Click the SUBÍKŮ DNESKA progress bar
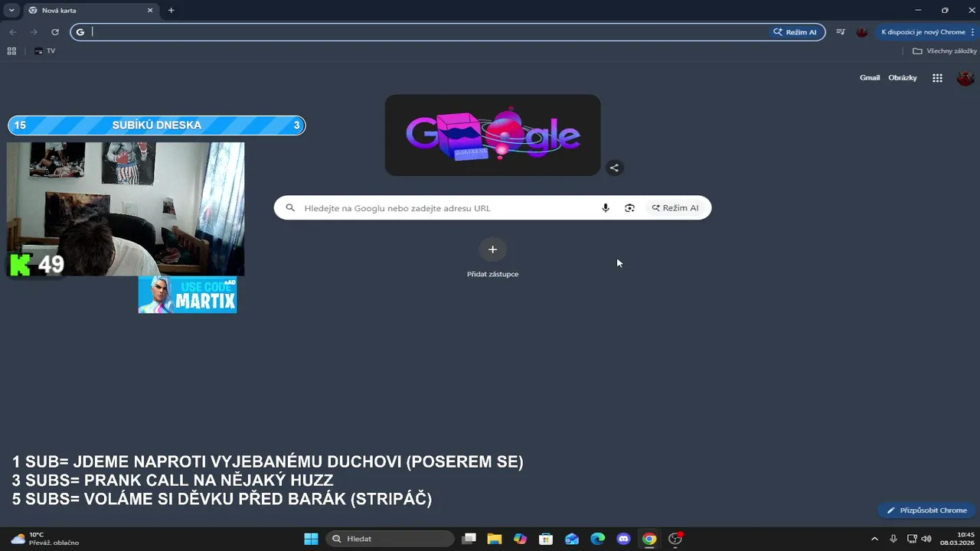 [x=156, y=126]
